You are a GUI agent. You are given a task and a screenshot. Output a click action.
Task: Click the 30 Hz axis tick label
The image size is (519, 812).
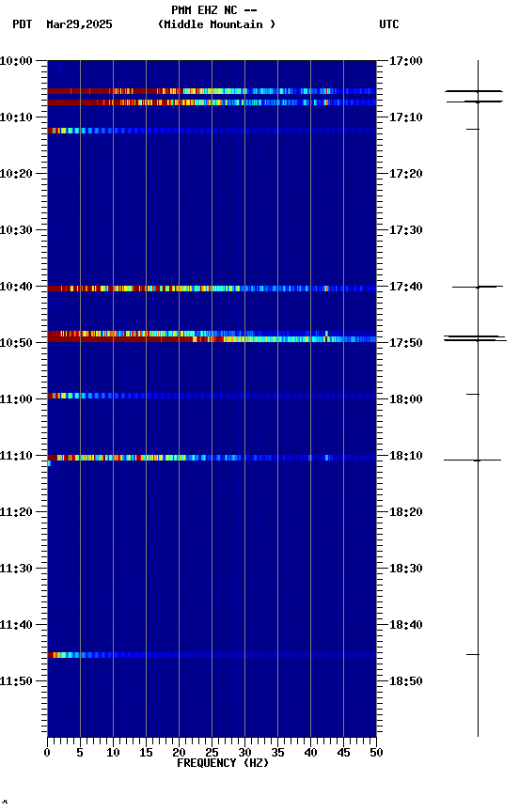(x=244, y=753)
